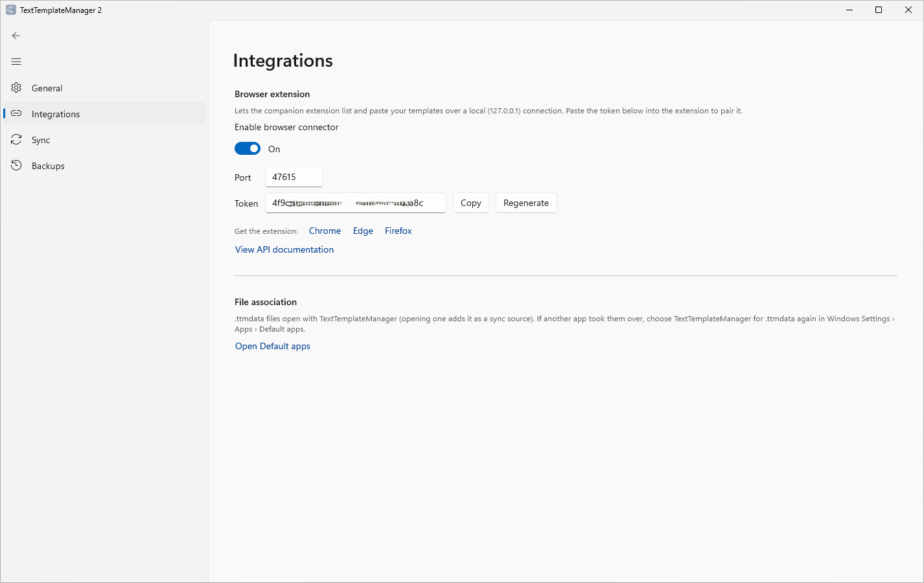Click the Token label
The image size is (924, 583).
coord(246,203)
